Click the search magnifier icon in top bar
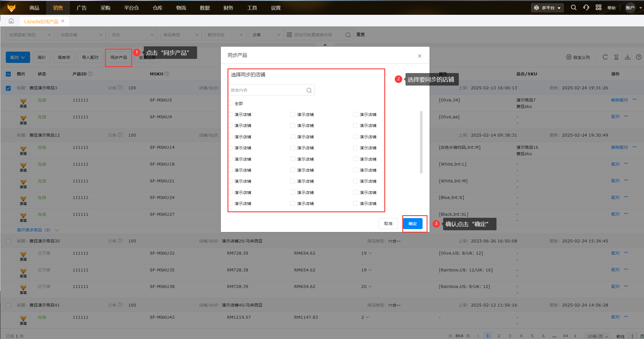This screenshot has height=339, width=644. pyautogui.click(x=574, y=8)
